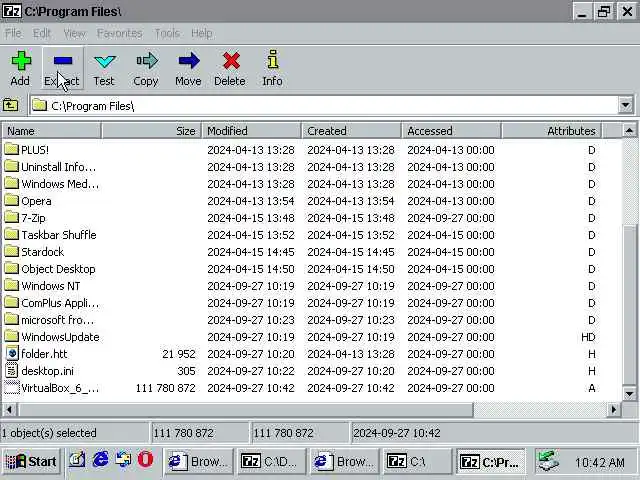Image resolution: width=640 pixels, height=480 pixels.
Task: Select the WindowsUpdate folder icon
Action: (x=11, y=336)
